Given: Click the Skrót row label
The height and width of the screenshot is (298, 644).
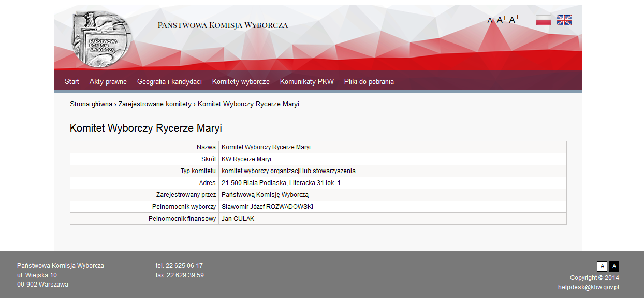Looking at the screenshot, I should point(209,159).
